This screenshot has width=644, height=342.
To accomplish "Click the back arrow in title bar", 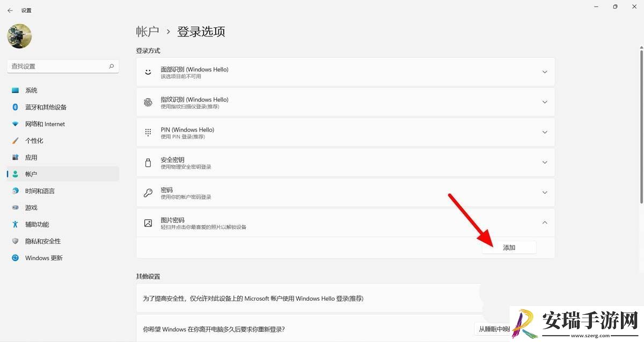I will (x=10, y=10).
